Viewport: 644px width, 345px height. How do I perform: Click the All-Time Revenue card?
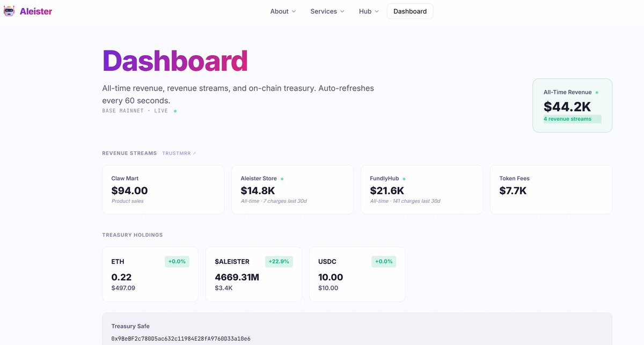(x=572, y=106)
